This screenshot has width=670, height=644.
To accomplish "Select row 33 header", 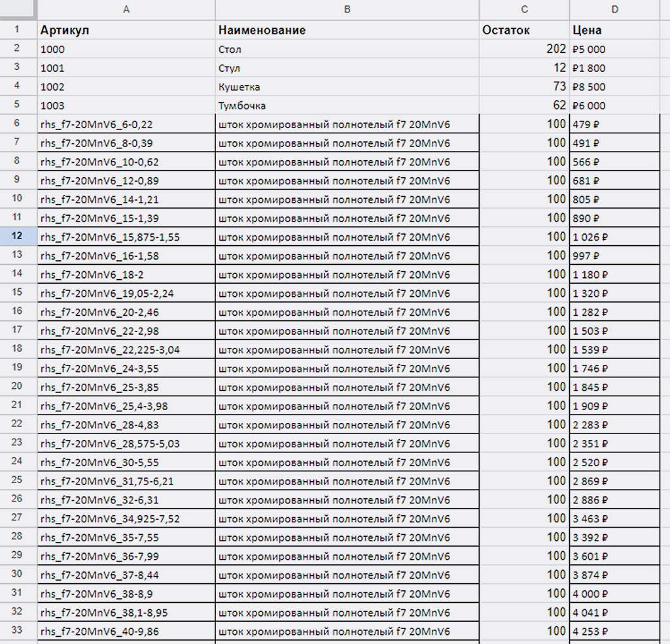I will [x=18, y=631].
